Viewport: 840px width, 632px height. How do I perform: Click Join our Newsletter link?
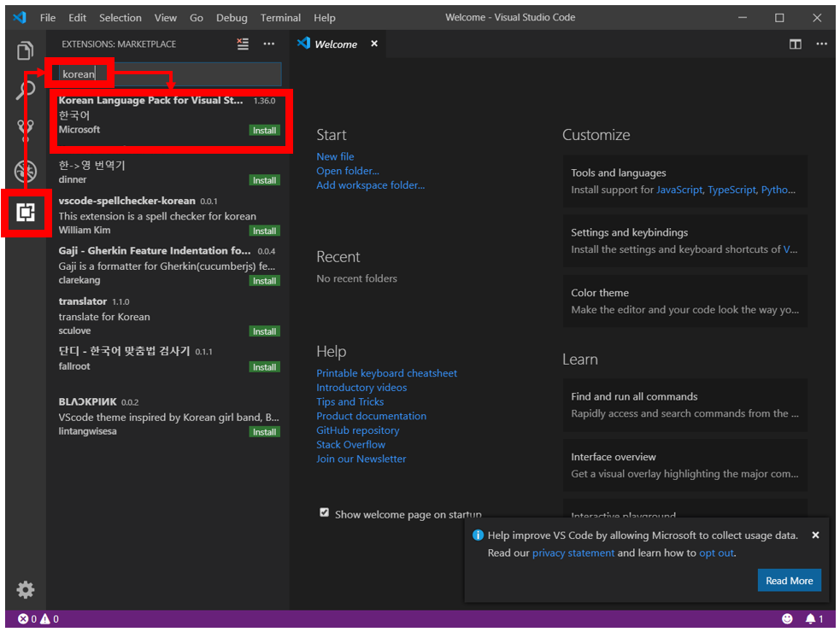pyautogui.click(x=361, y=459)
